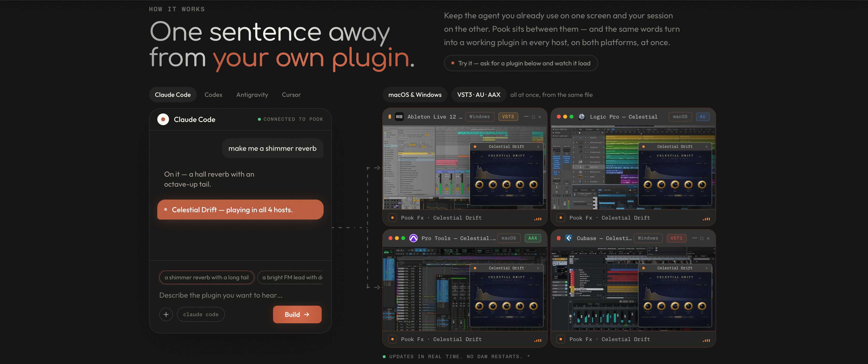
Task: Click the level meter icon in Logic Pro footer bar
Action: coord(706,219)
